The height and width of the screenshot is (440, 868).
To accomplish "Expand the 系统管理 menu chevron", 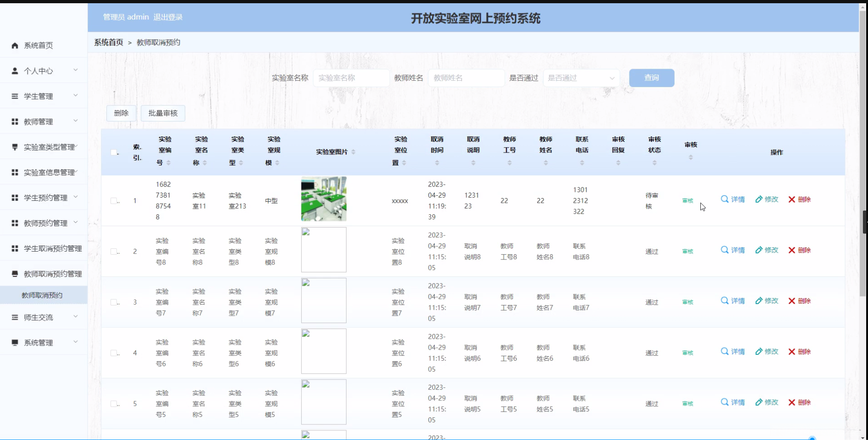I will point(76,342).
